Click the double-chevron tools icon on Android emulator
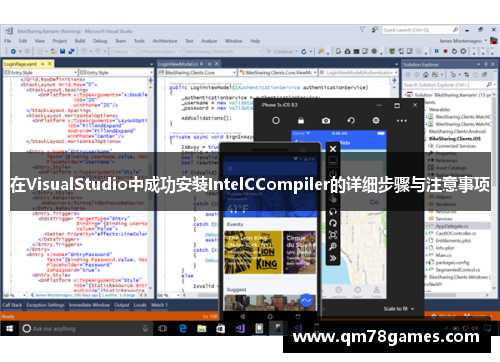 [x=333, y=258]
